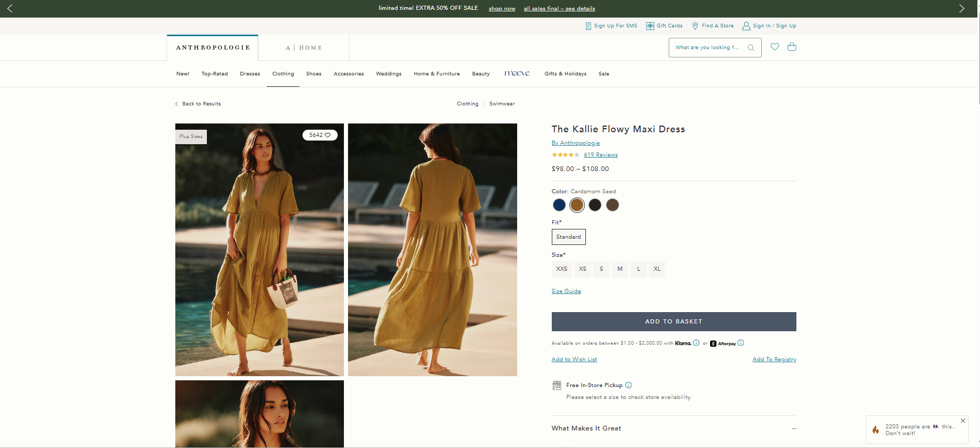Click Add To Registry link
The width and height of the screenshot is (980, 448).
(774, 360)
